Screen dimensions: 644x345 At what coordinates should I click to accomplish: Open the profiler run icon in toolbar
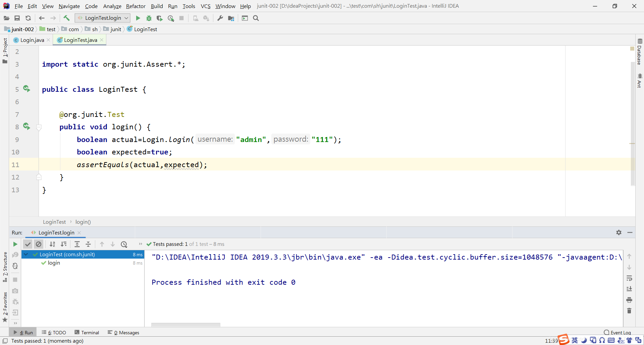click(x=171, y=18)
